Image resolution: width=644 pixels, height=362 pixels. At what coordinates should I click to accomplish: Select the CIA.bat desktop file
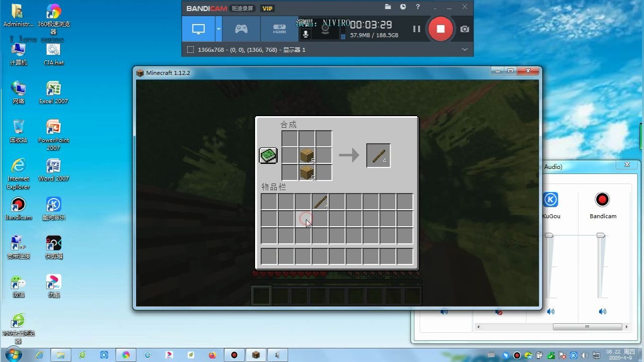tap(53, 54)
